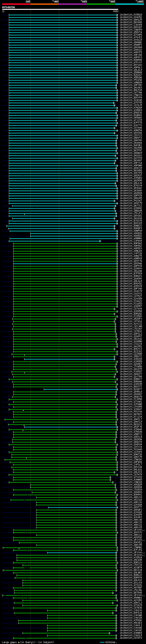Click the UniRef100_Q307T0 label
Viewport: 146px width, 644px height.
(x=131, y=125)
